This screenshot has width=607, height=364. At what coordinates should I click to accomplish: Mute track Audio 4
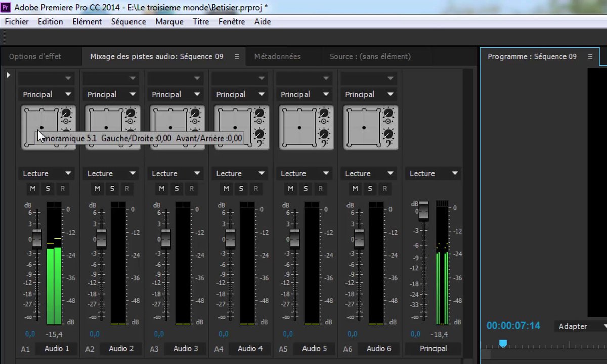tap(226, 189)
